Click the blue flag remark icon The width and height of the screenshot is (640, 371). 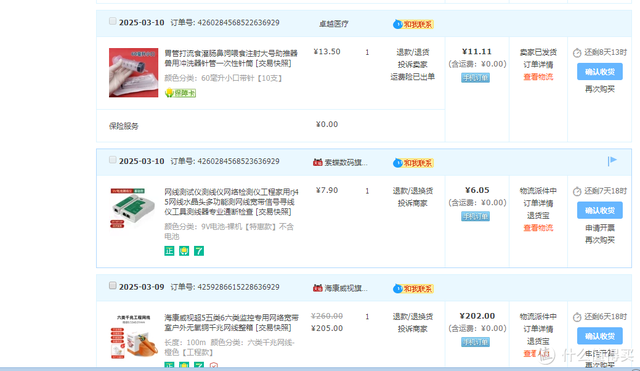612,161
